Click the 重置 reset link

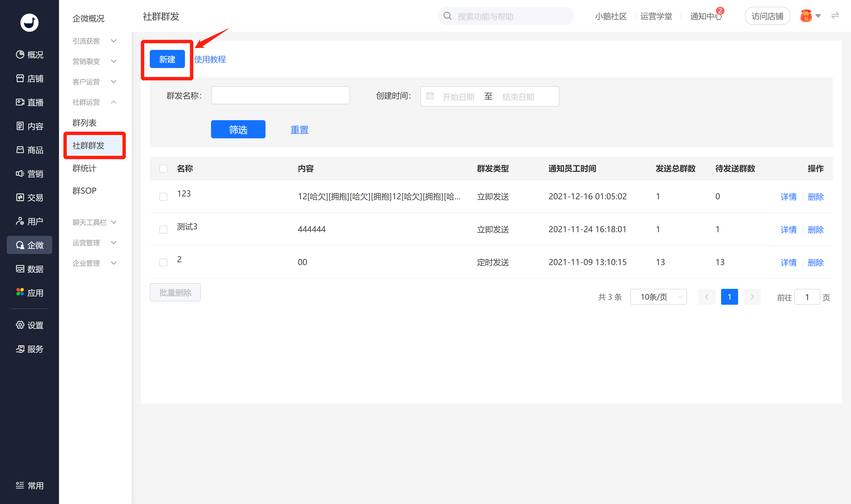[x=300, y=130]
